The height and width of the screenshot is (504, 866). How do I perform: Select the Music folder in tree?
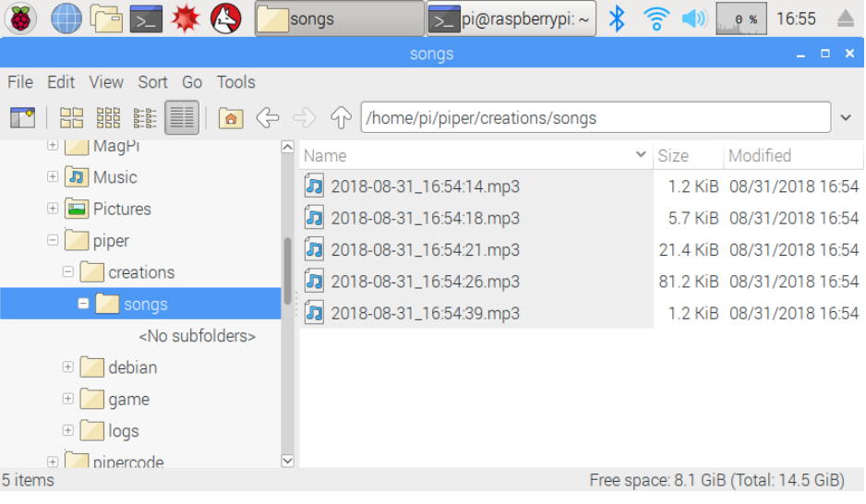click(114, 177)
